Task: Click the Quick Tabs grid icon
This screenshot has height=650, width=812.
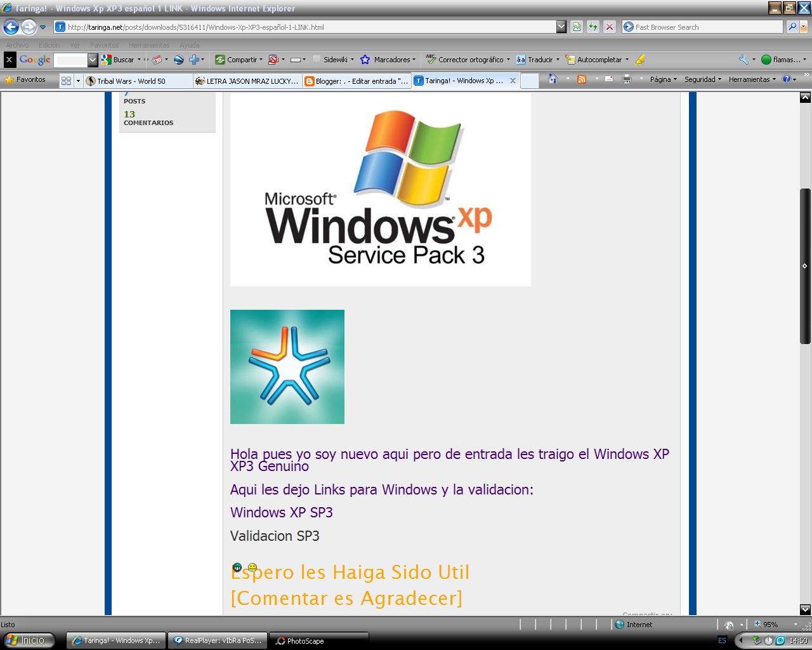Action: (x=66, y=81)
